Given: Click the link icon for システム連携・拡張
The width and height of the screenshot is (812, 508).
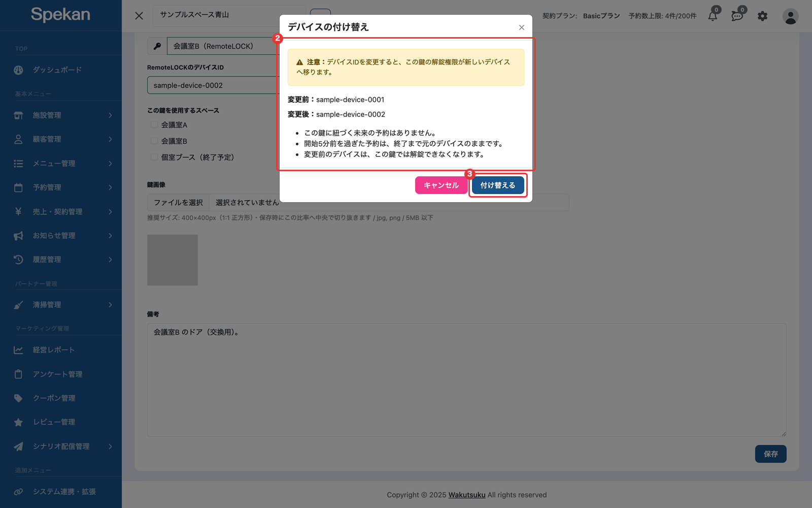Looking at the screenshot, I should tap(18, 492).
